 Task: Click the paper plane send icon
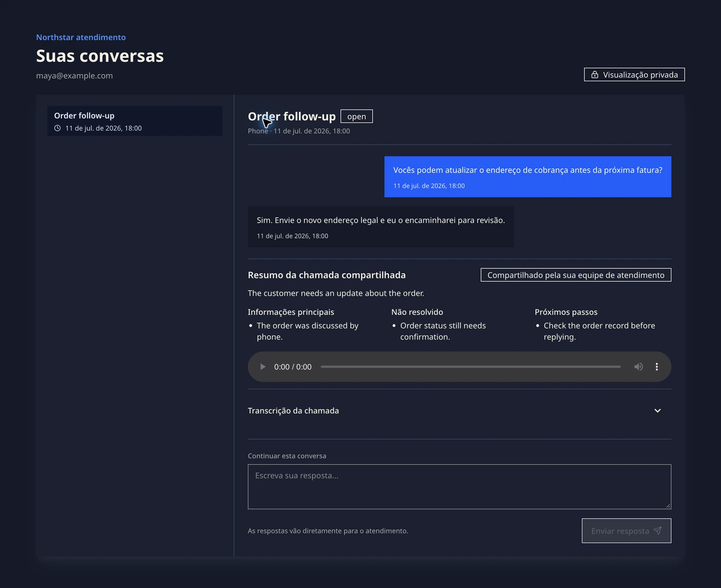(x=658, y=531)
